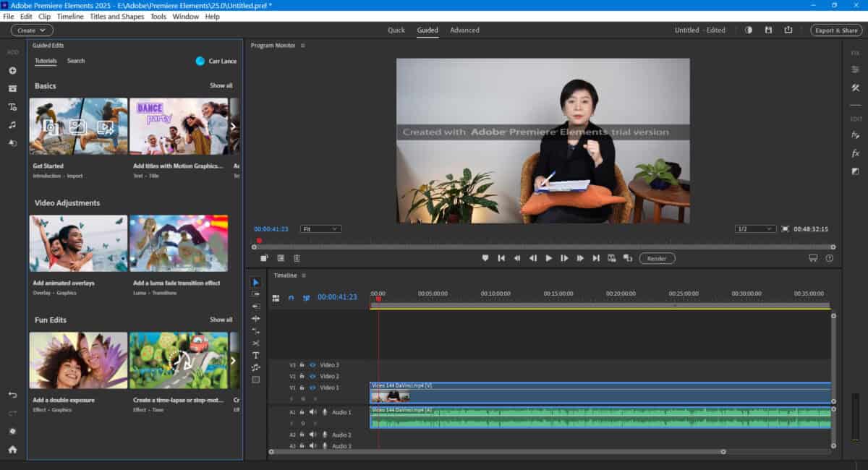Add a marker in Program Monitor

click(x=485, y=258)
